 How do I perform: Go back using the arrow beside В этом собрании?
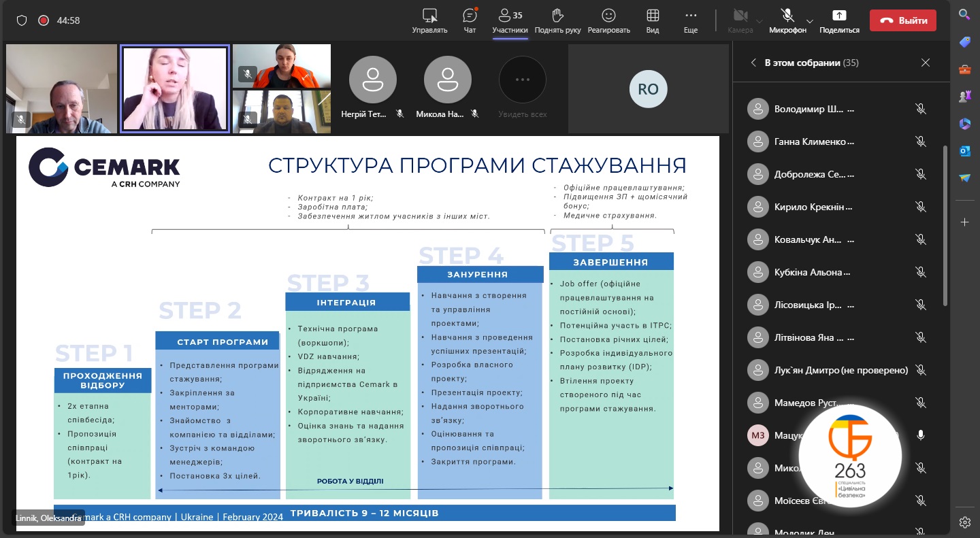[x=753, y=63]
